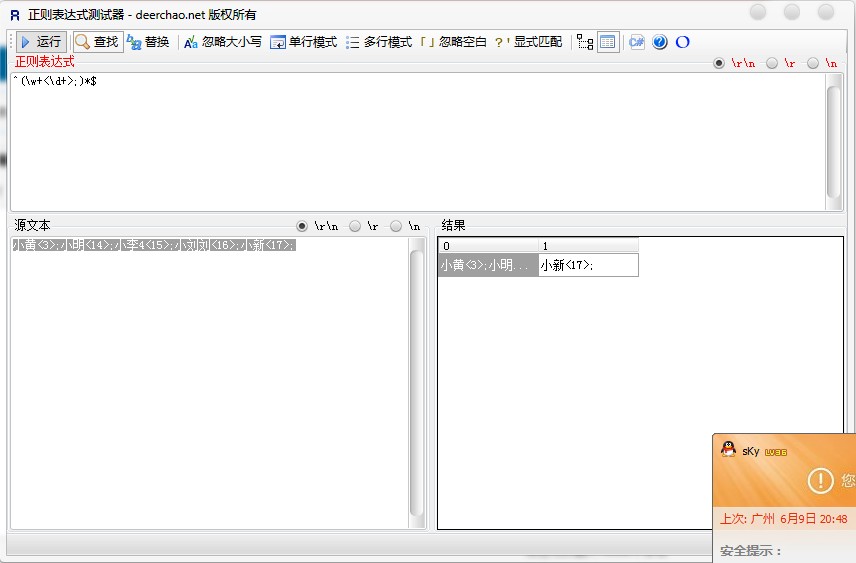Select result cell 小黄<3>;小明...

pos(489,265)
